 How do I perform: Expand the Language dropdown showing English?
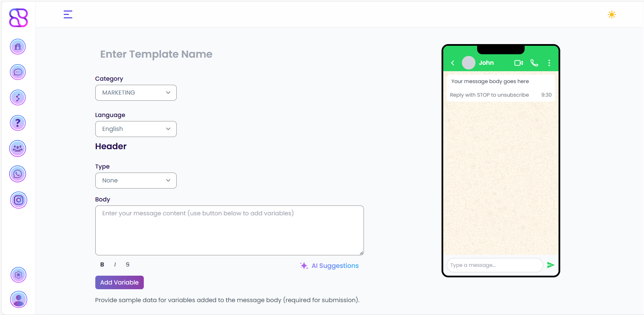point(136,129)
